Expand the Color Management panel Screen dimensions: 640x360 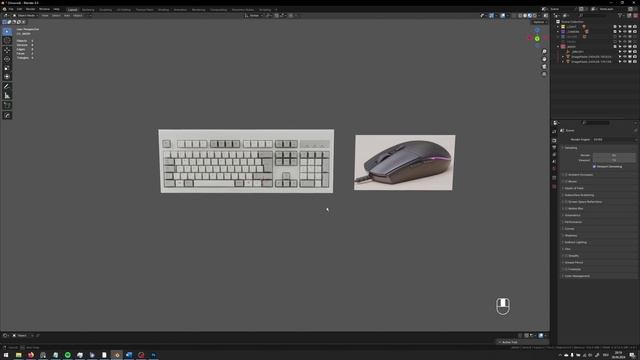point(577,276)
